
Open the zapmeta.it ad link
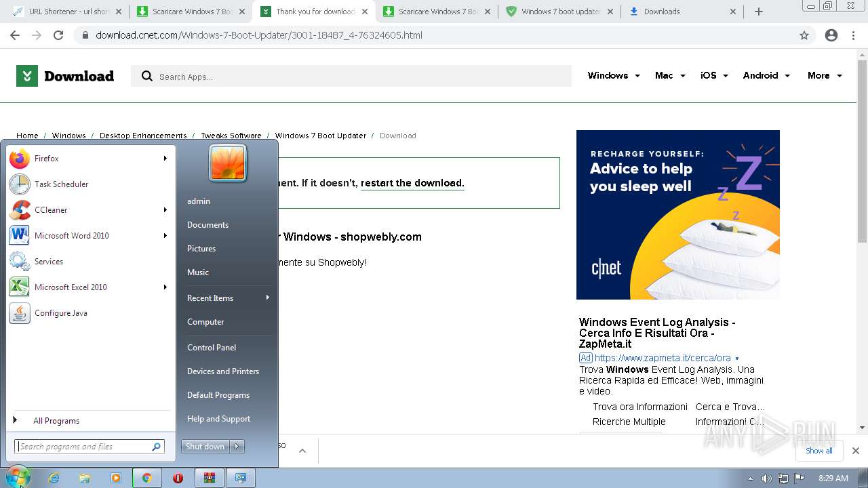point(663,358)
